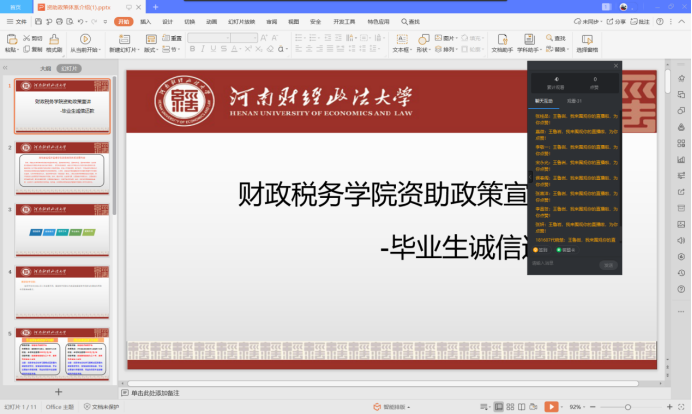Expand the 文件 file menu dropdown

pos(22,21)
